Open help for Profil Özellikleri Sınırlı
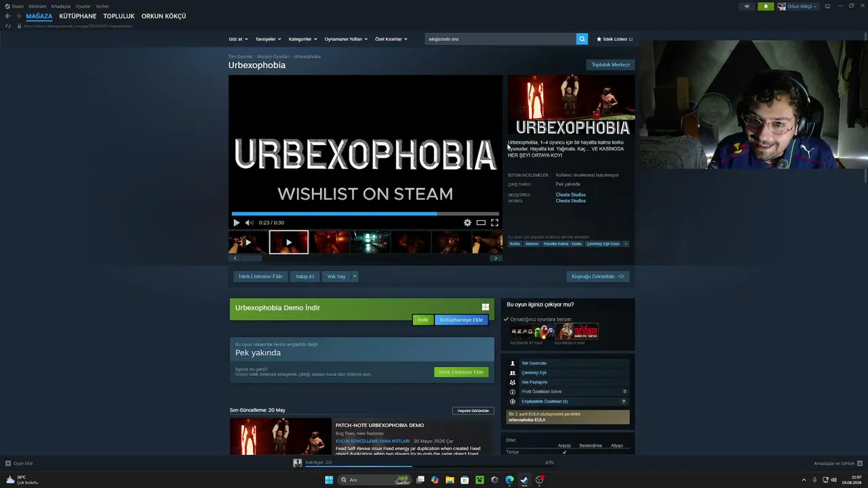This screenshot has width=868, height=488. (625, 392)
